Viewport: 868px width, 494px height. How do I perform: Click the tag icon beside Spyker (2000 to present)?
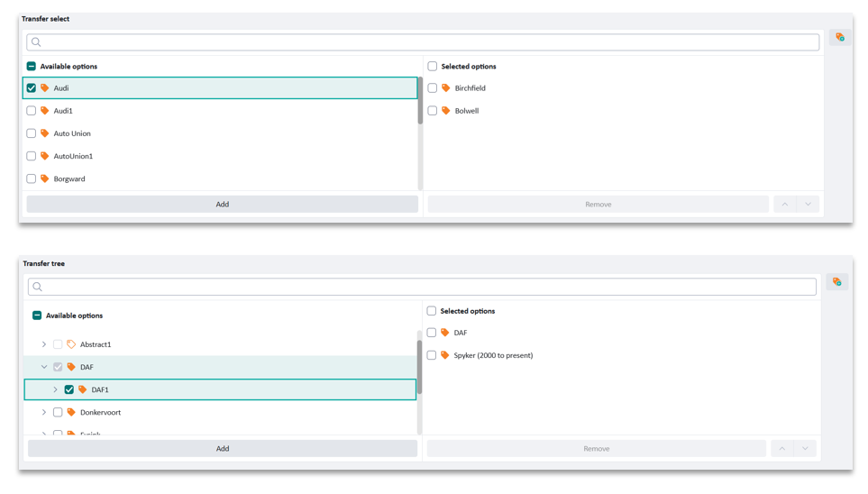click(x=444, y=355)
